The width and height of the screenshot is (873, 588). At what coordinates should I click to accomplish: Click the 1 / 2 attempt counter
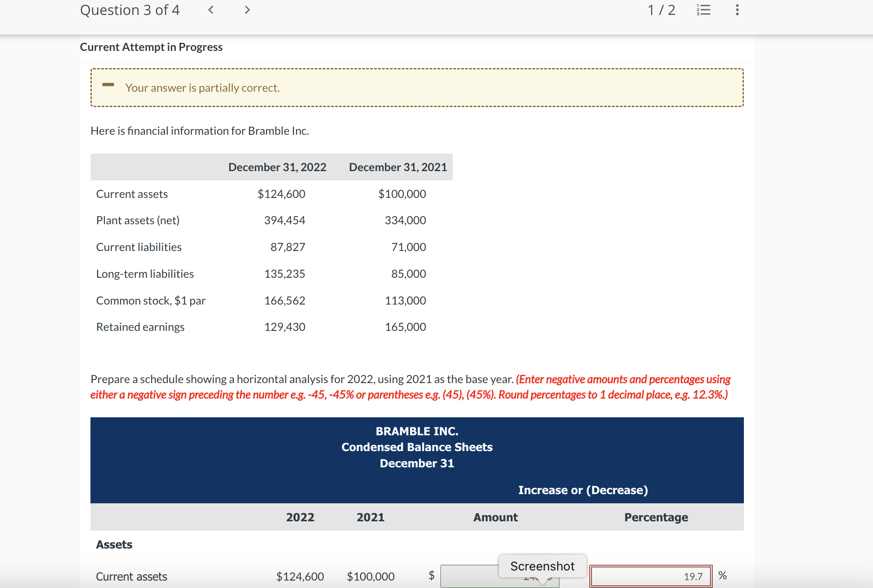[x=661, y=10]
